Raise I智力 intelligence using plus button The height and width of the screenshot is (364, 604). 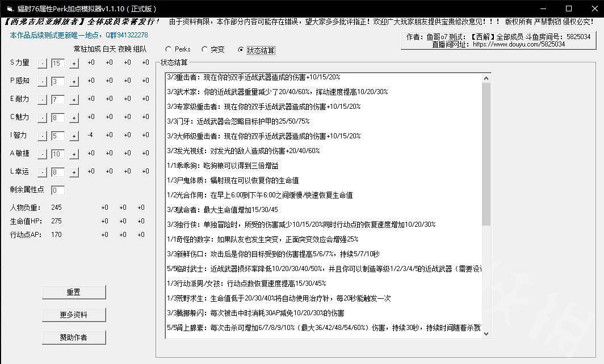tap(74, 136)
